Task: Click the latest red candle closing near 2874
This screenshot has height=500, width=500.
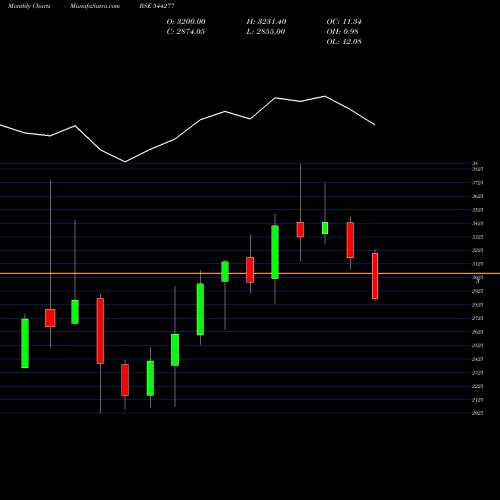Action: tap(375, 276)
